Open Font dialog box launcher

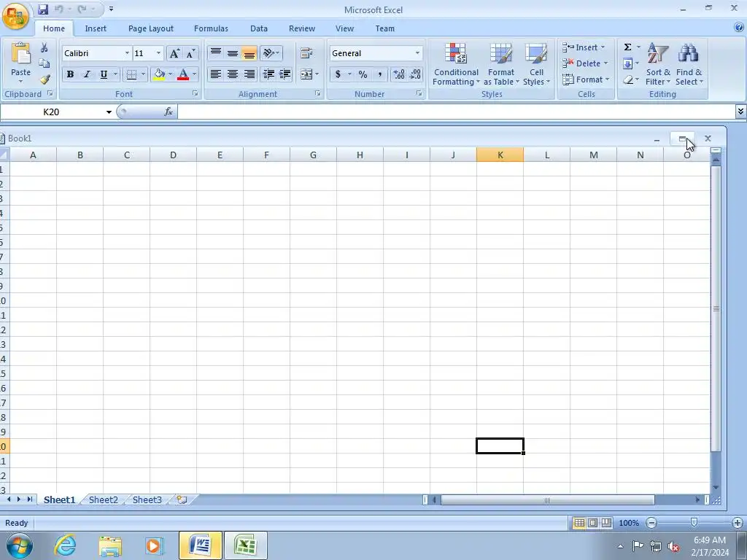click(x=196, y=94)
